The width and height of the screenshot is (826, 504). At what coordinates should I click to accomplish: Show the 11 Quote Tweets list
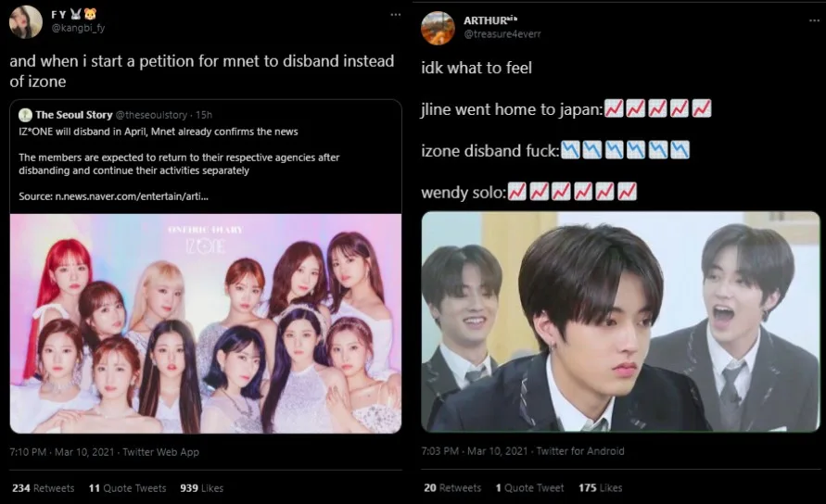(x=128, y=488)
